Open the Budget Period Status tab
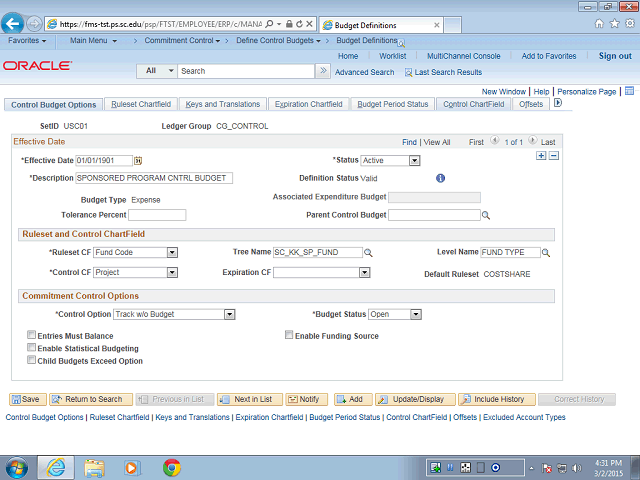The width and height of the screenshot is (640, 480). coord(393,104)
